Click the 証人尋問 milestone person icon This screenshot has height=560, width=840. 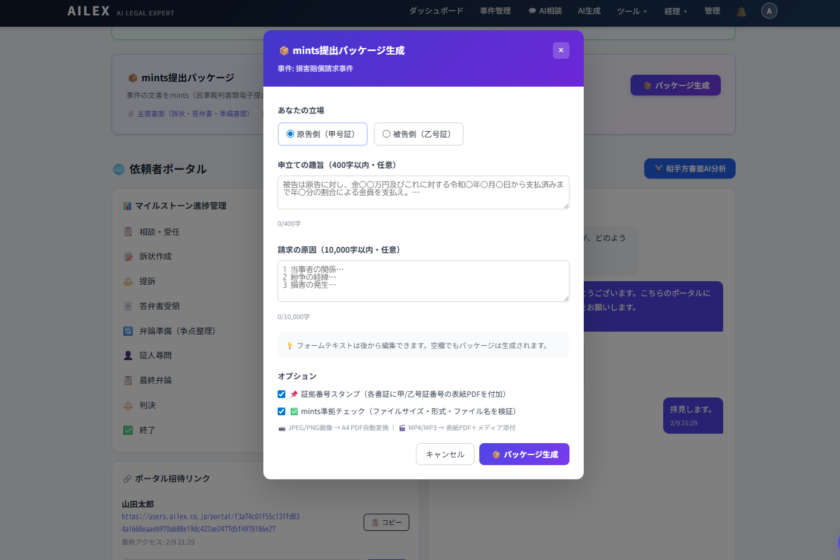coord(127,355)
